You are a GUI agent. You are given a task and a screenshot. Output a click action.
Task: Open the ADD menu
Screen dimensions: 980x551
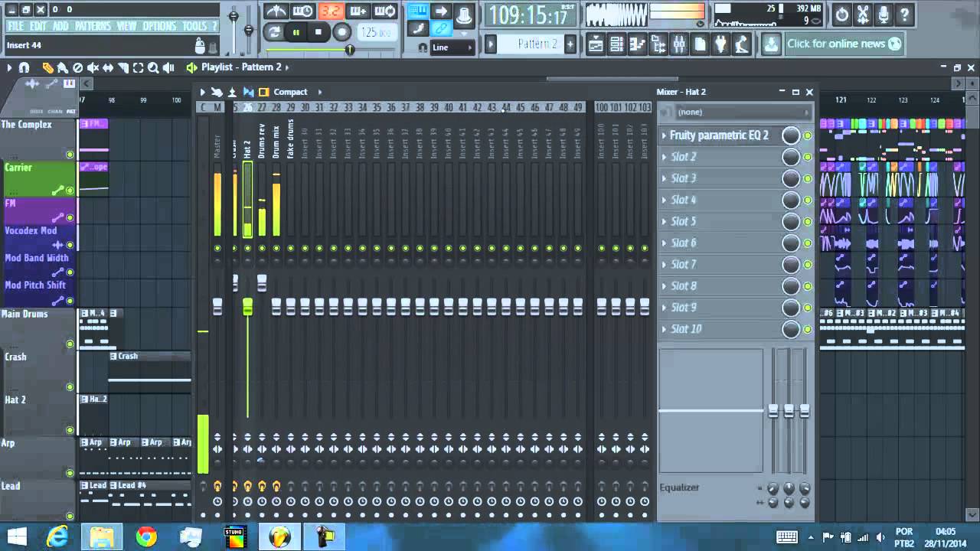60,26
